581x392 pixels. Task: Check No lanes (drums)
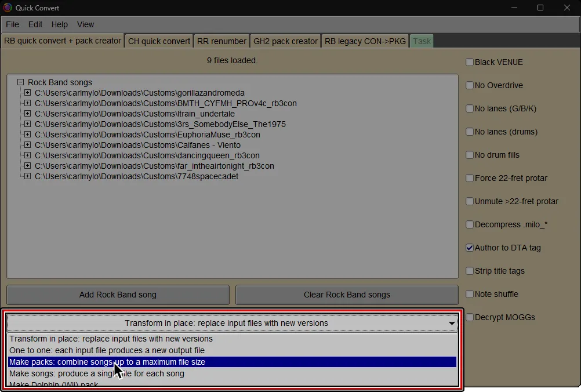pos(469,132)
